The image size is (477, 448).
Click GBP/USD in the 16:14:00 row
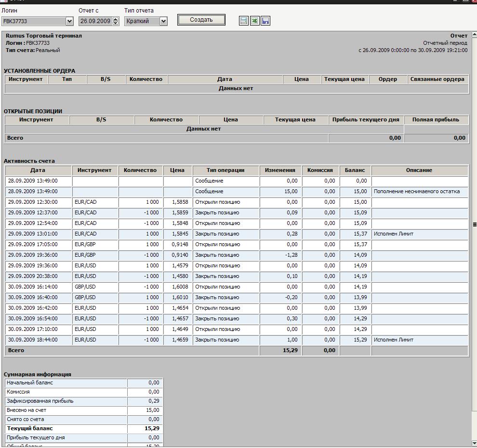85,287
